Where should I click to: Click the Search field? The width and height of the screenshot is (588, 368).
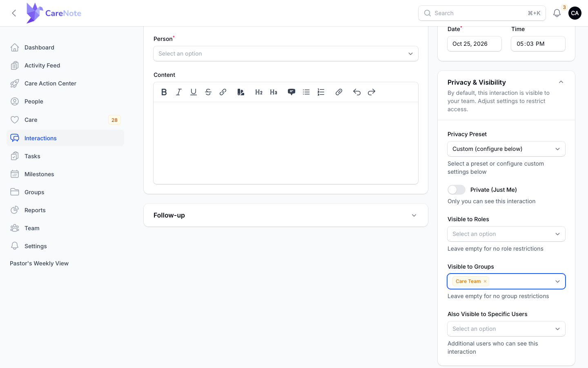482,13
